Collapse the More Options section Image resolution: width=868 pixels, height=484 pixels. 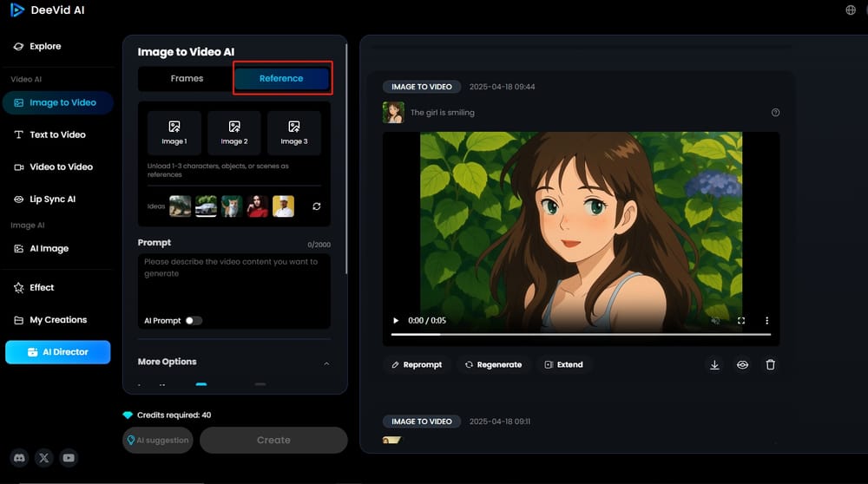326,363
